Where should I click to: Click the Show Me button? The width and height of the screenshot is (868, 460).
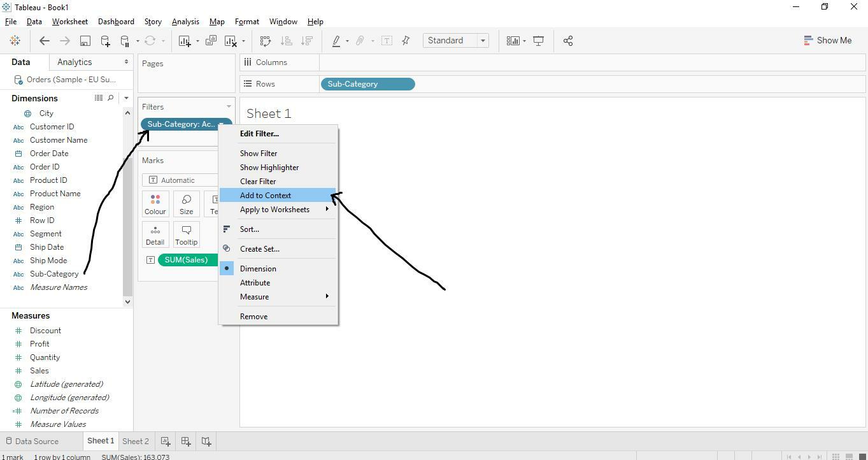pos(828,40)
